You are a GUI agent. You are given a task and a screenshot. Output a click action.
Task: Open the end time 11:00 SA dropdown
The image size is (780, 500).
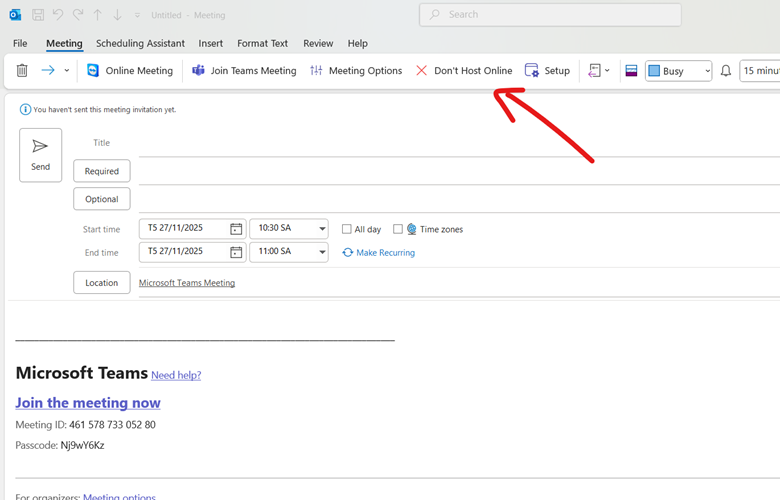(x=321, y=253)
